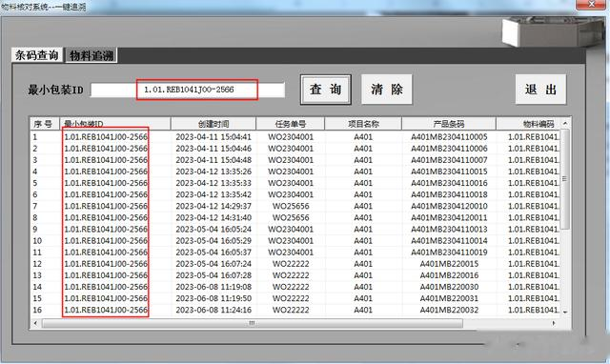Click table scroll-up arrow
Viewport: 610px width, 364px height.
click(565, 123)
